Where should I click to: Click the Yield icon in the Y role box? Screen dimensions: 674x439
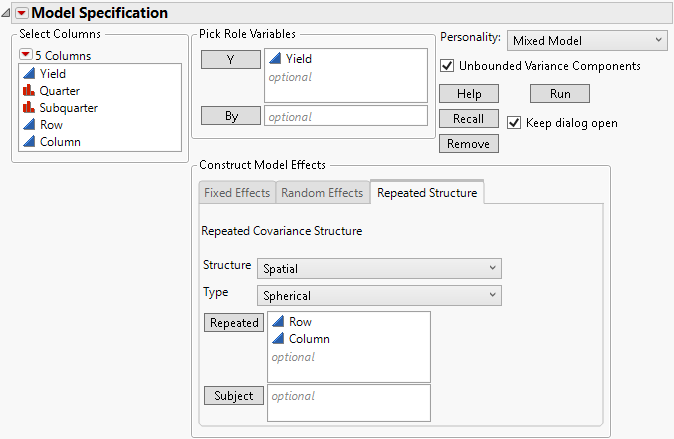[274, 60]
